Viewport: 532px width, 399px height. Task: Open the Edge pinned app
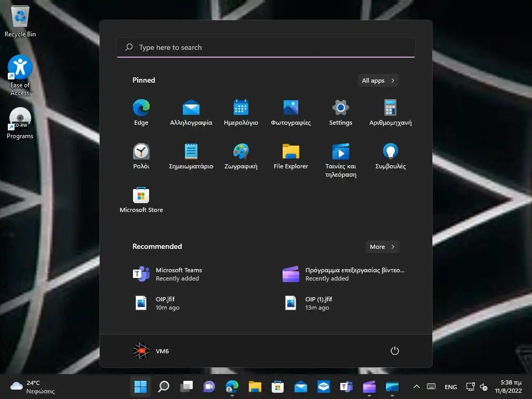click(x=141, y=113)
